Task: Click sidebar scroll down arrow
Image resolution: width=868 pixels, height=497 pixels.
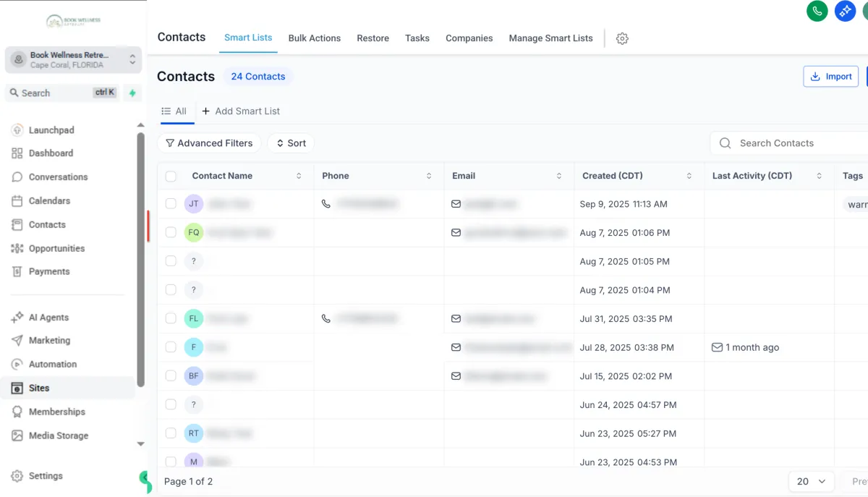Action: pyautogui.click(x=140, y=444)
